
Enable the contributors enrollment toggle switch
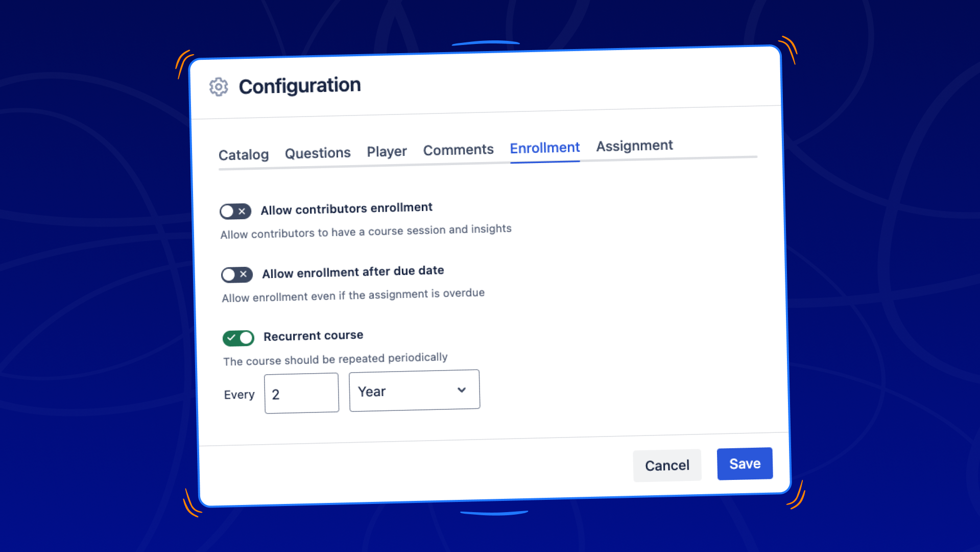[x=235, y=211]
